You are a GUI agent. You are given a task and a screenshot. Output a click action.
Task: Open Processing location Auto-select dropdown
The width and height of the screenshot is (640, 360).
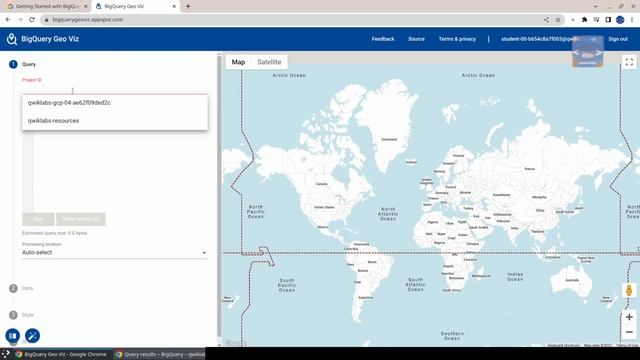pyautogui.click(x=115, y=252)
